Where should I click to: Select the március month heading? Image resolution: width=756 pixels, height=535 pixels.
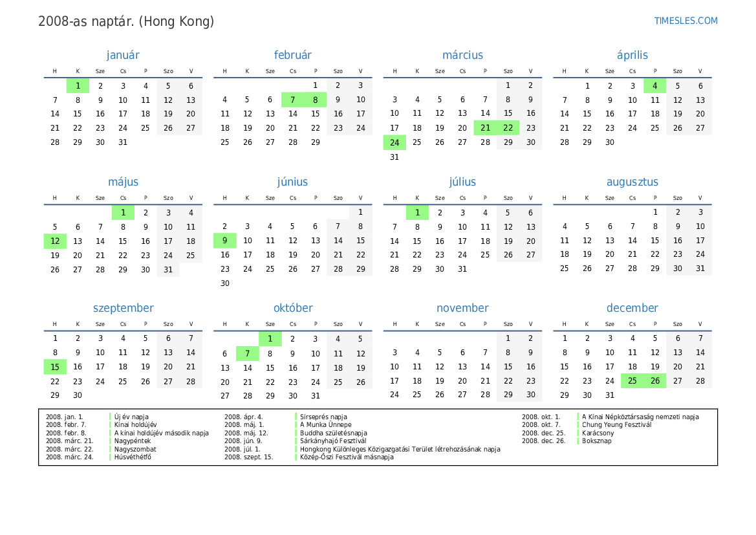coord(462,55)
